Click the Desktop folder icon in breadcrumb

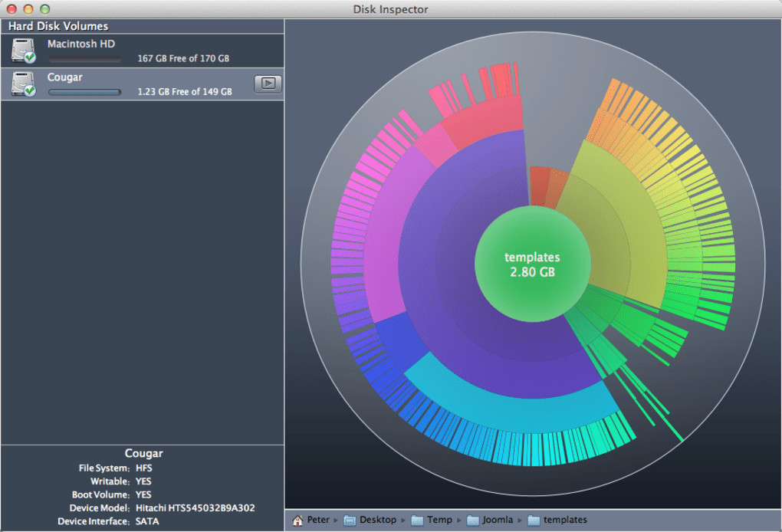[350, 521]
